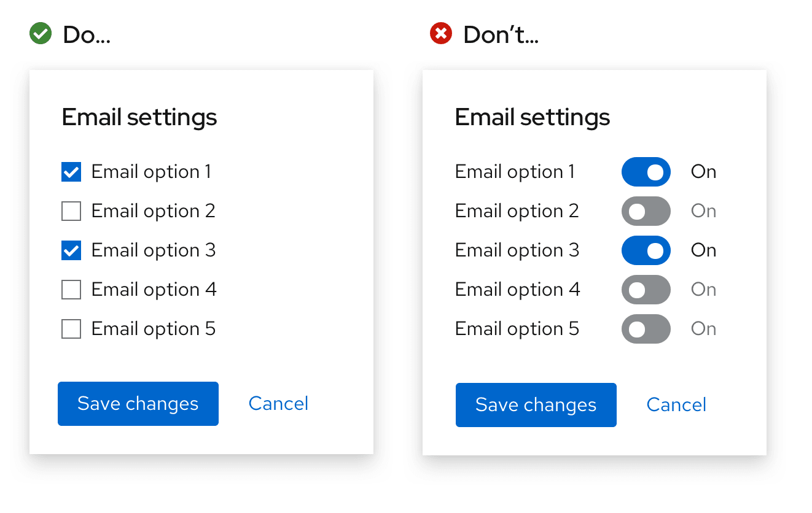
Task: Turn on the Email option 2 toggle switch
Action: (646, 211)
